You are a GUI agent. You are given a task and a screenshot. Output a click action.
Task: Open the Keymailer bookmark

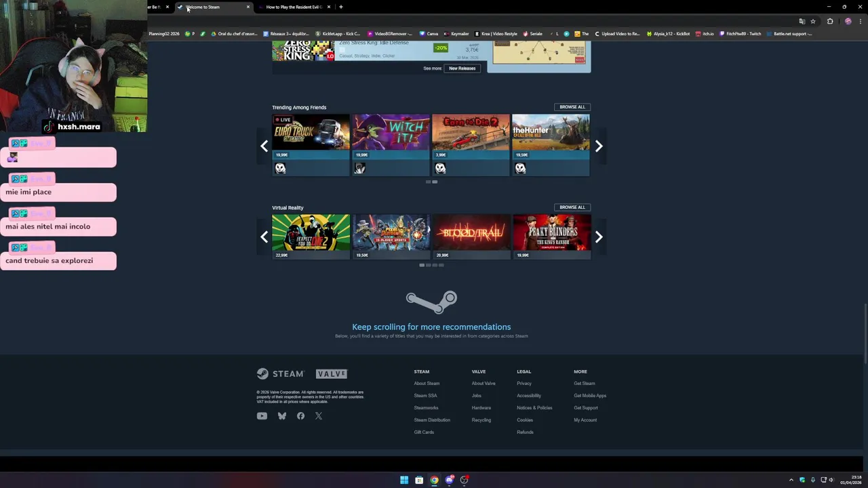456,34
